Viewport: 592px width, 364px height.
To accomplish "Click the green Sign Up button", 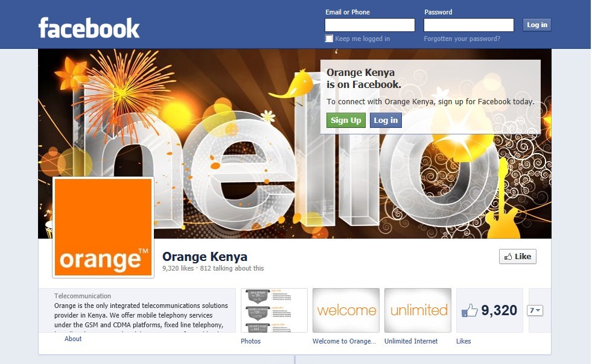I will 346,121.
